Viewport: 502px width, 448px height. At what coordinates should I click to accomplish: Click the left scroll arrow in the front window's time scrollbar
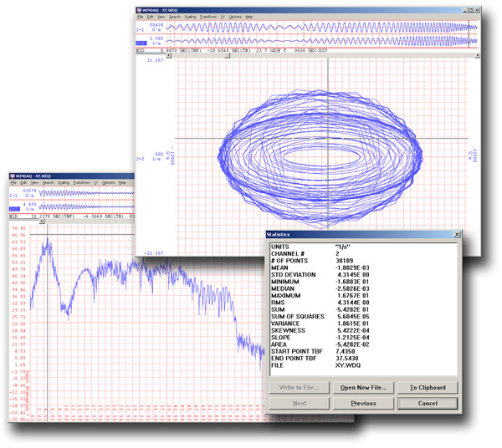click(169, 55)
